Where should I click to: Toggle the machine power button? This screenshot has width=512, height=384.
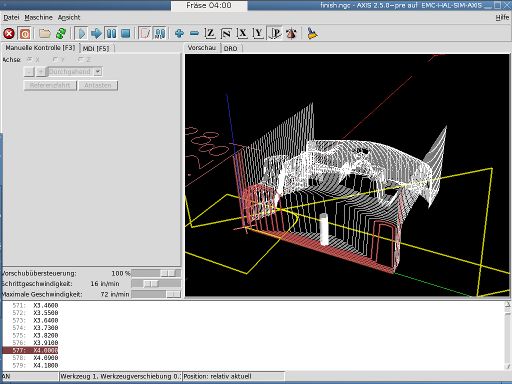(x=25, y=33)
